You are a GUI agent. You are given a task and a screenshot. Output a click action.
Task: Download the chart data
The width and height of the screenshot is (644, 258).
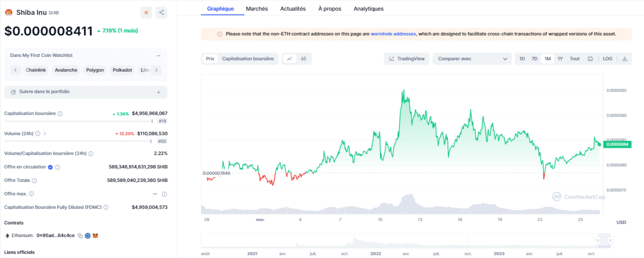pos(625,59)
